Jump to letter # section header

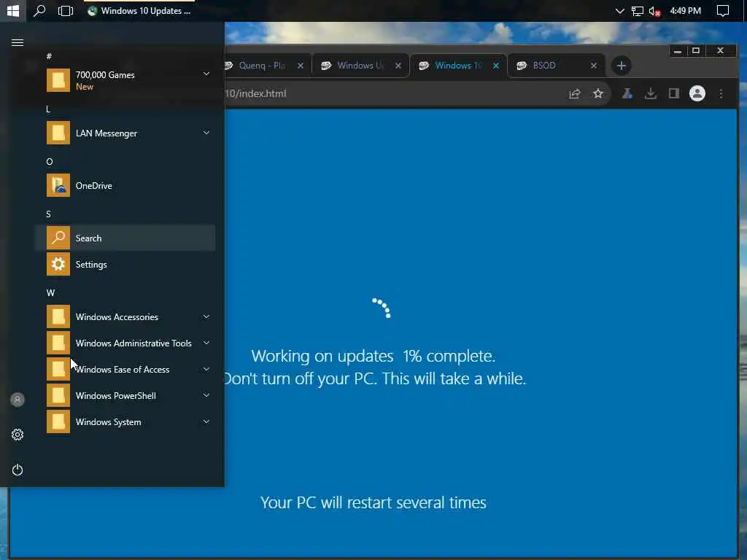49,56
